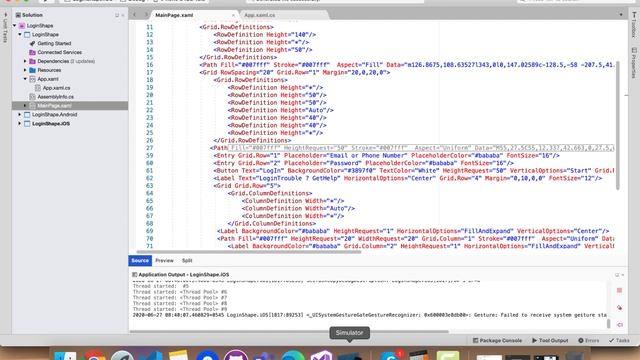
Task: Show the Errors pad
Action: (589, 340)
